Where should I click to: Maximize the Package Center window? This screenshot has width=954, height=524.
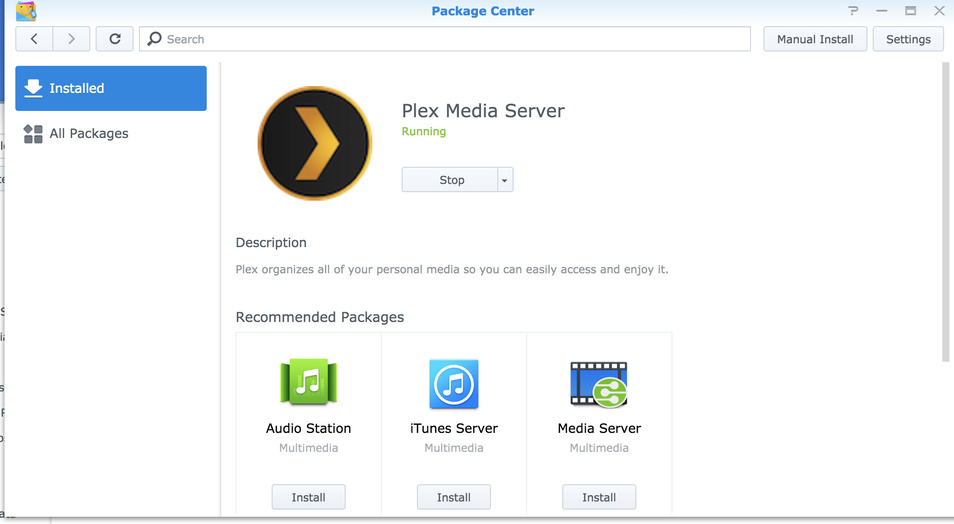pyautogui.click(x=910, y=10)
